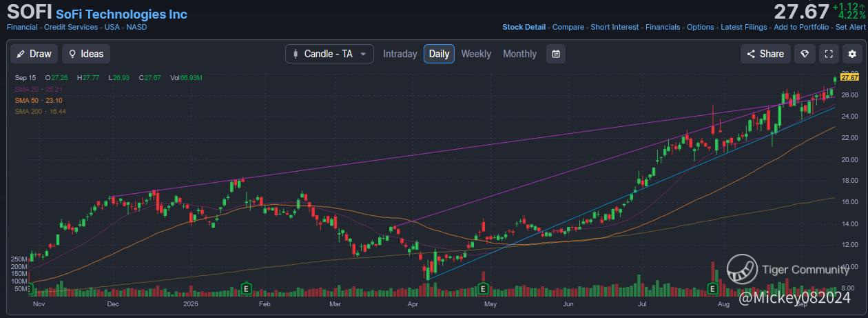The height and width of the screenshot is (318, 868).
Task: Open the Short Interest link
Action: 615,28
